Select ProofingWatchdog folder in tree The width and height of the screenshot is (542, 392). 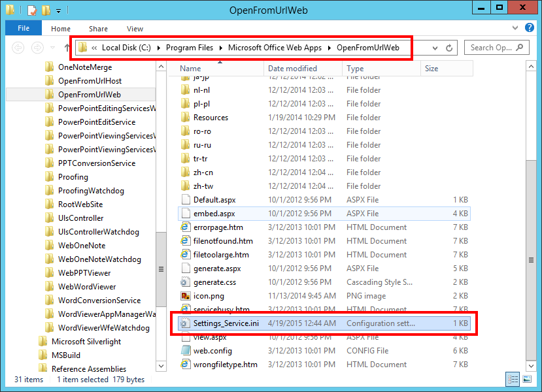91,191
